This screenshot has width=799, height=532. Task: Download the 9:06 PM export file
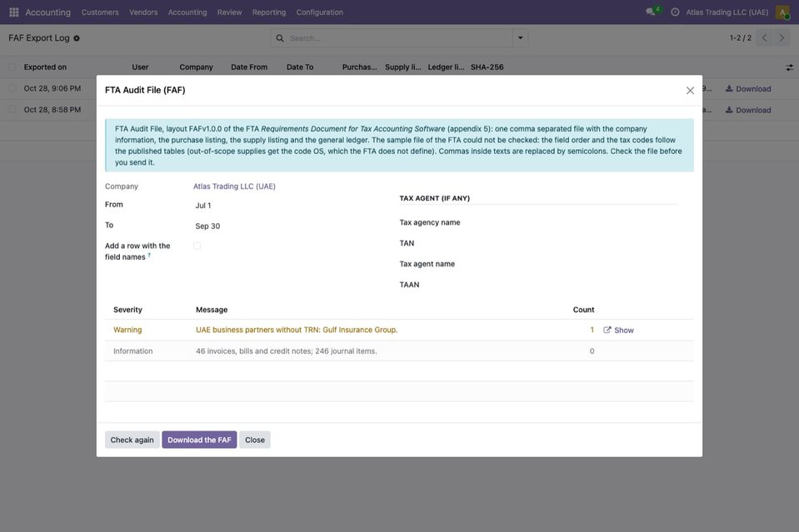[748, 88]
